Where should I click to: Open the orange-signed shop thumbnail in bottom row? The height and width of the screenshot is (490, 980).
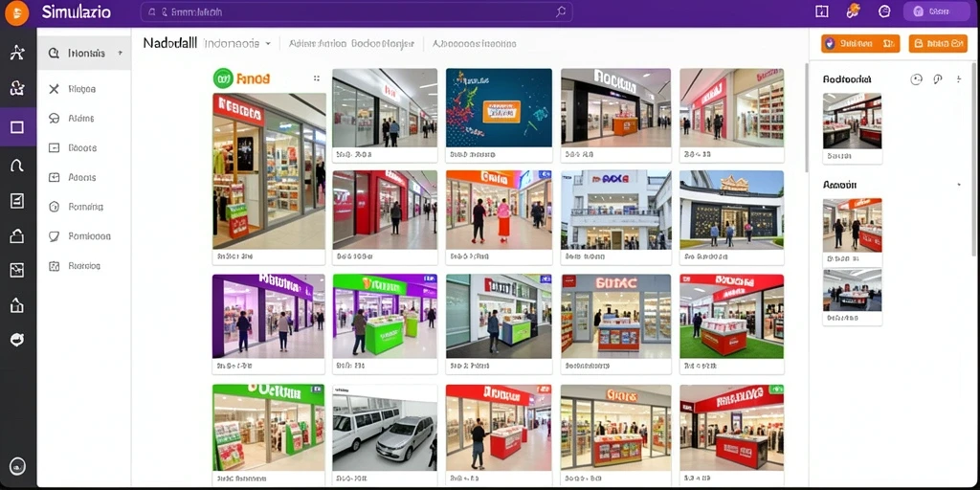pyautogui.click(x=615, y=428)
